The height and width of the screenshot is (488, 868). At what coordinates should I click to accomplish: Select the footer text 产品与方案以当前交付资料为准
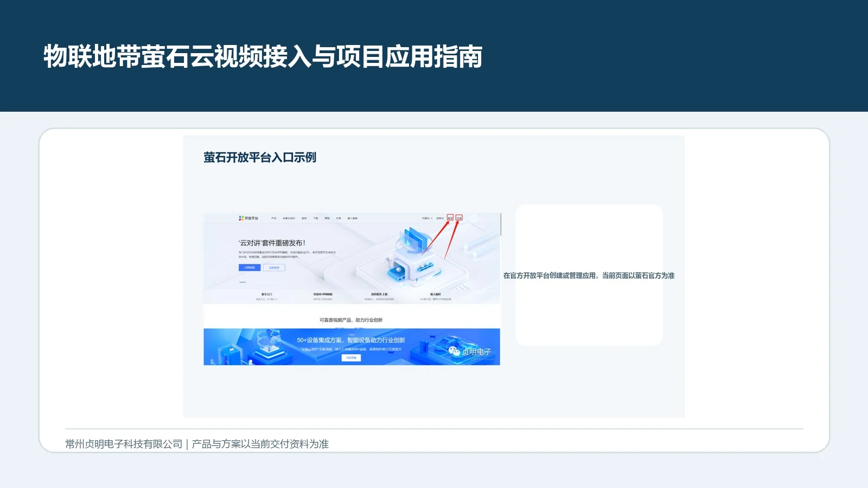[260, 444]
